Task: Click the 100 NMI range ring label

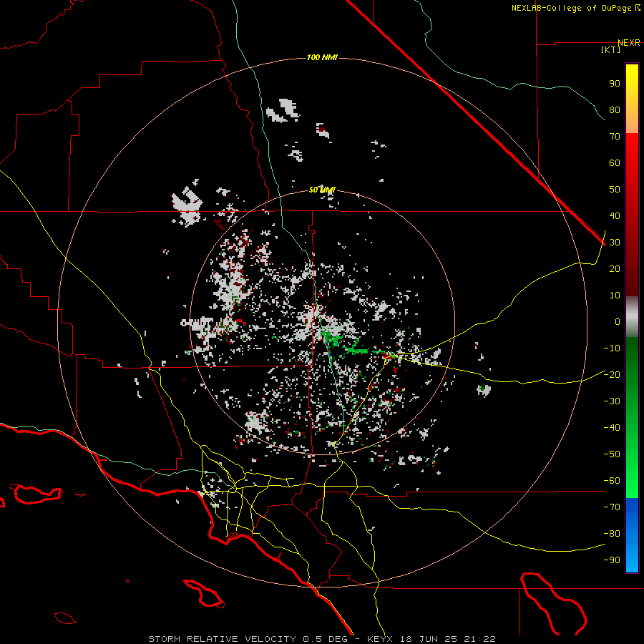Action: click(x=322, y=57)
